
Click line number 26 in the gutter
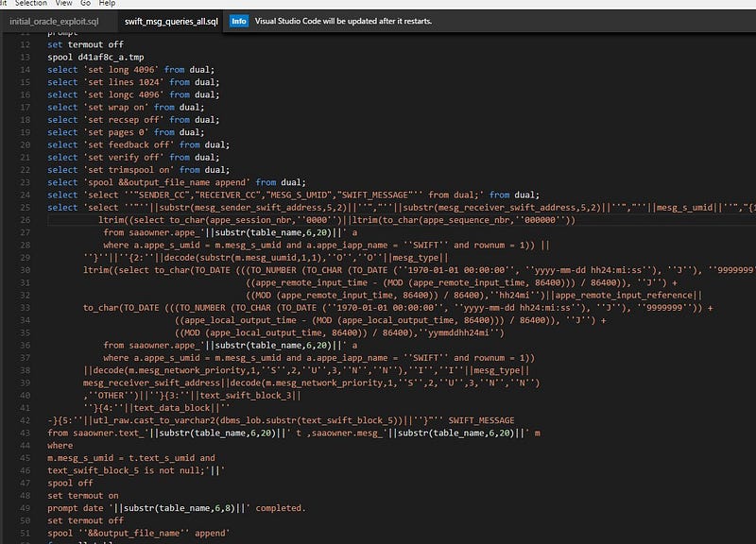point(26,220)
